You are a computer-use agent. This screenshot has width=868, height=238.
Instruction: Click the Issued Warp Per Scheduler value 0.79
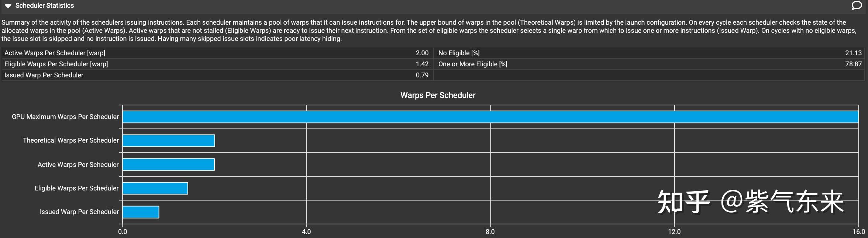[422, 75]
